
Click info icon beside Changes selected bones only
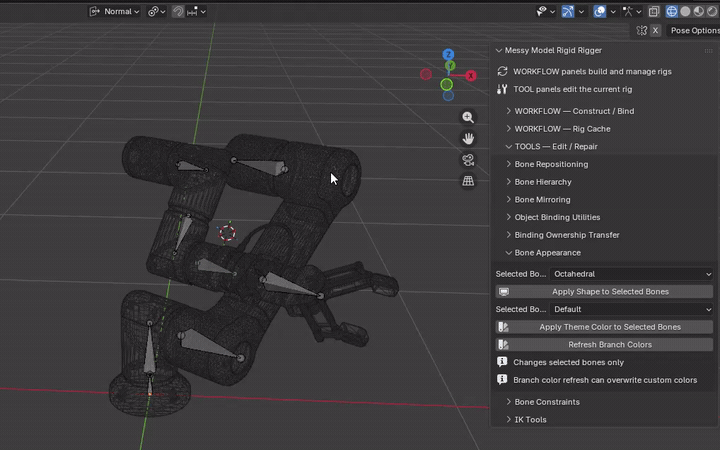pos(502,362)
